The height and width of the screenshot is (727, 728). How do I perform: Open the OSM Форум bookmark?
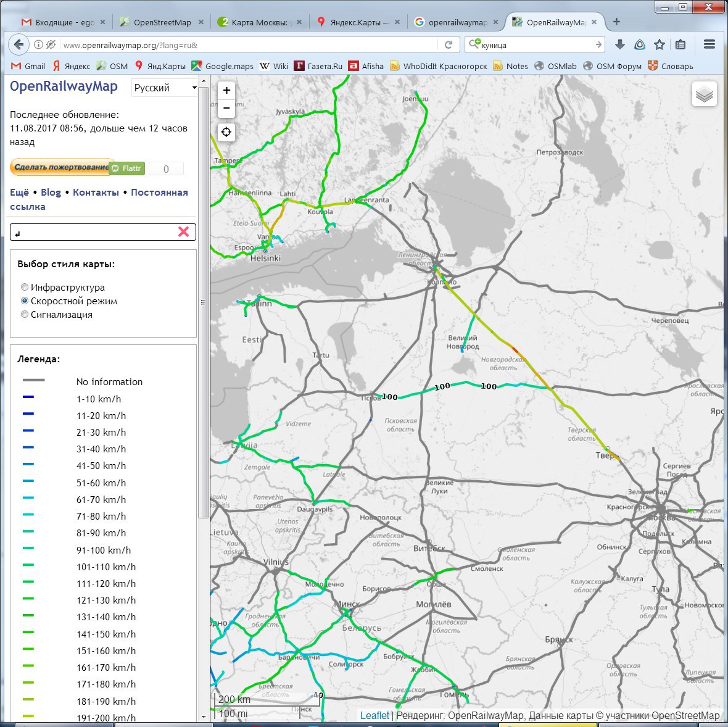click(613, 66)
